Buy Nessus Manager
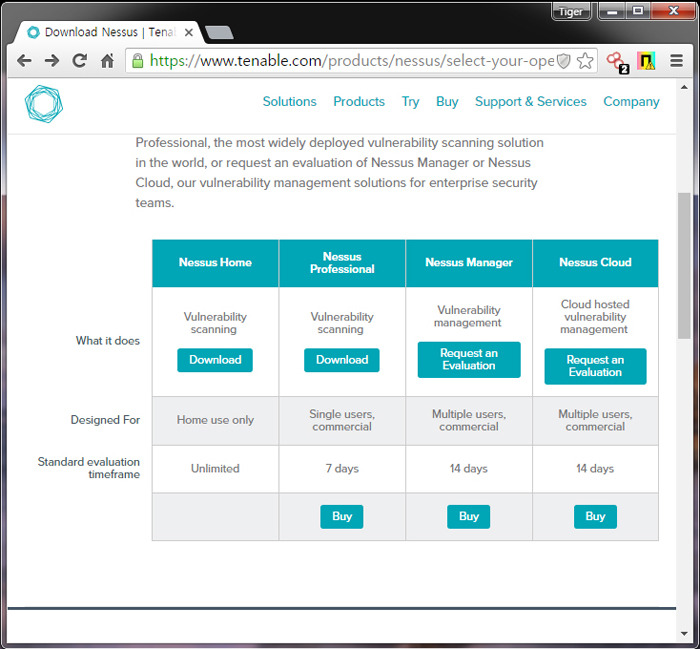This screenshot has width=700, height=649. click(x=469, y=516)
